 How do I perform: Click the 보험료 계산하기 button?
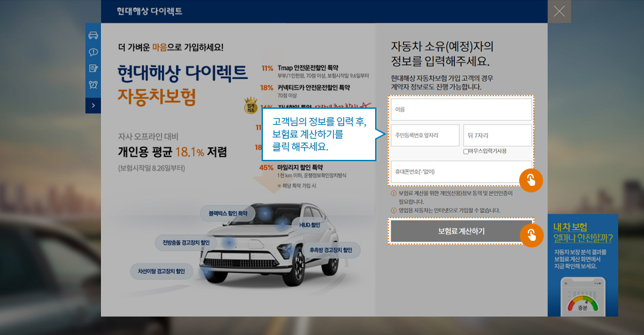(461, 231)
